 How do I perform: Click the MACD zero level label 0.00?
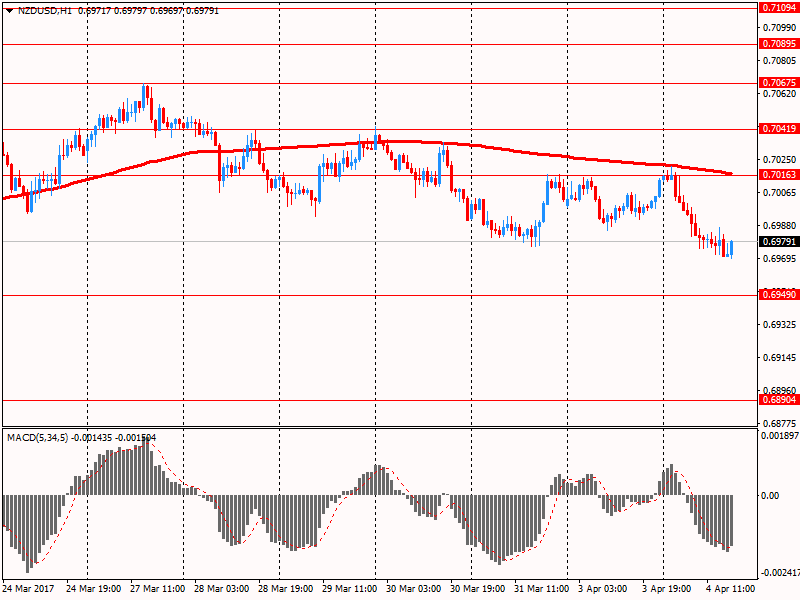pyautogui.click(x=770, y=495)
